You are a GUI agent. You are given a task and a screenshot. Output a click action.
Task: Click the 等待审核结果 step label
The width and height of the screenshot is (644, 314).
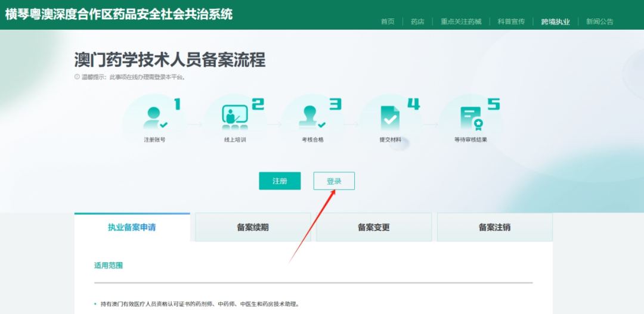click(x=470, y=139)
